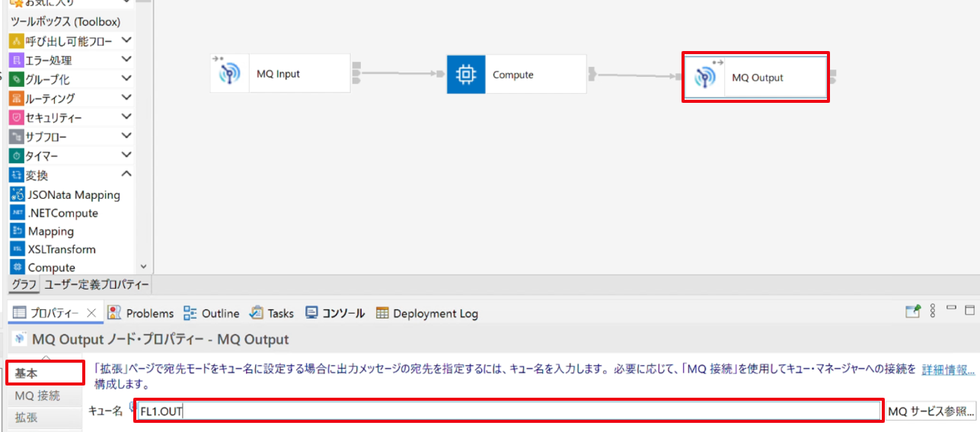Expand the エラー処理 toolbox category
The image size is (980, 432).
coord(126,59)
